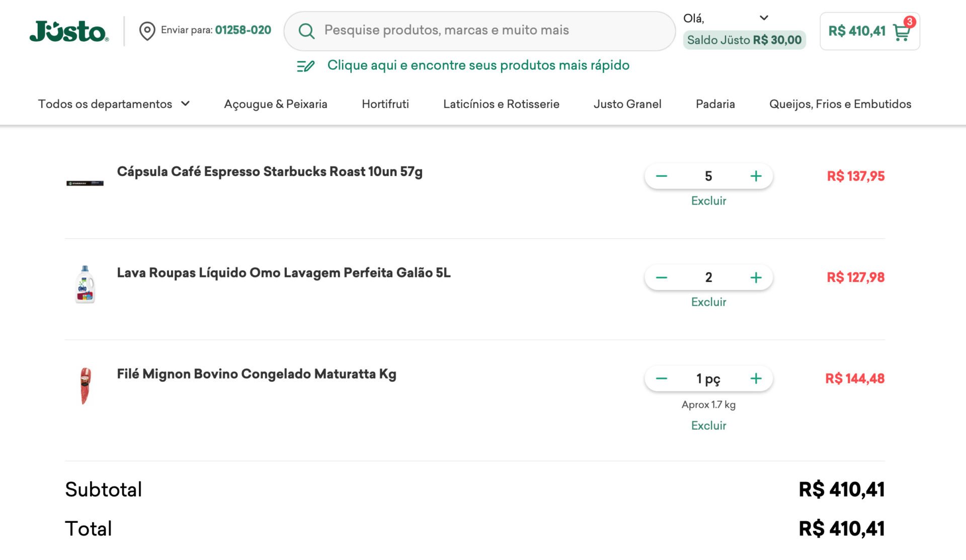Click the Total label

click(x=89, y=529)
